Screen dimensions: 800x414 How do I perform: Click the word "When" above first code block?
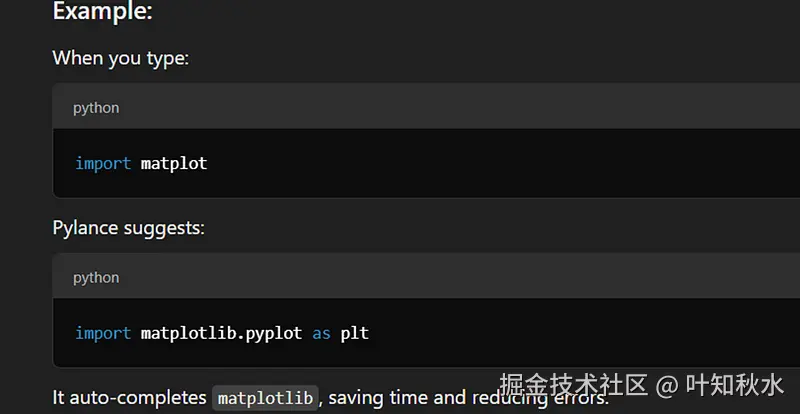tap(78, 58)
